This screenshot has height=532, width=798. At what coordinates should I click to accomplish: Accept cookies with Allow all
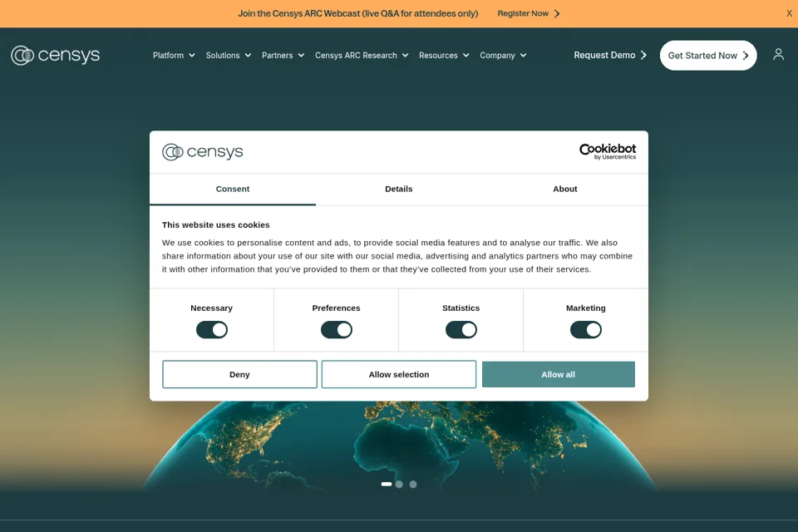pos(559,374)
